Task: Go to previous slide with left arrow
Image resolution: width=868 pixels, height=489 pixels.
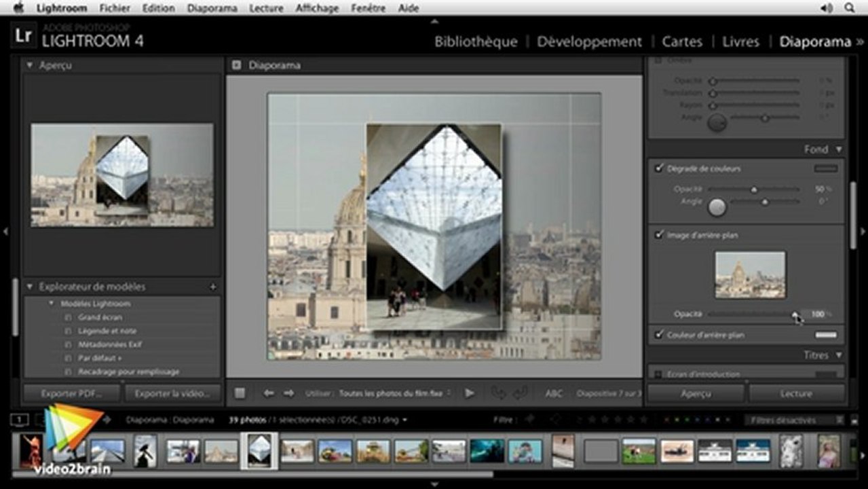Action: pyautogui.click(x=269, y=393)
